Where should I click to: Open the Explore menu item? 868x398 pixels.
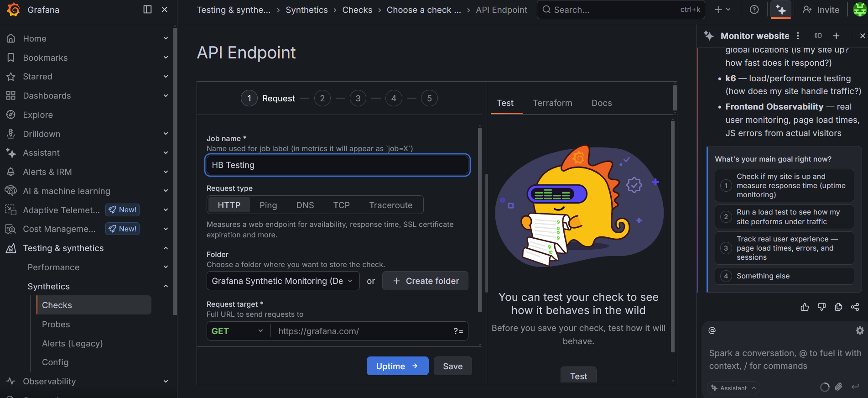tap(38, 115)
